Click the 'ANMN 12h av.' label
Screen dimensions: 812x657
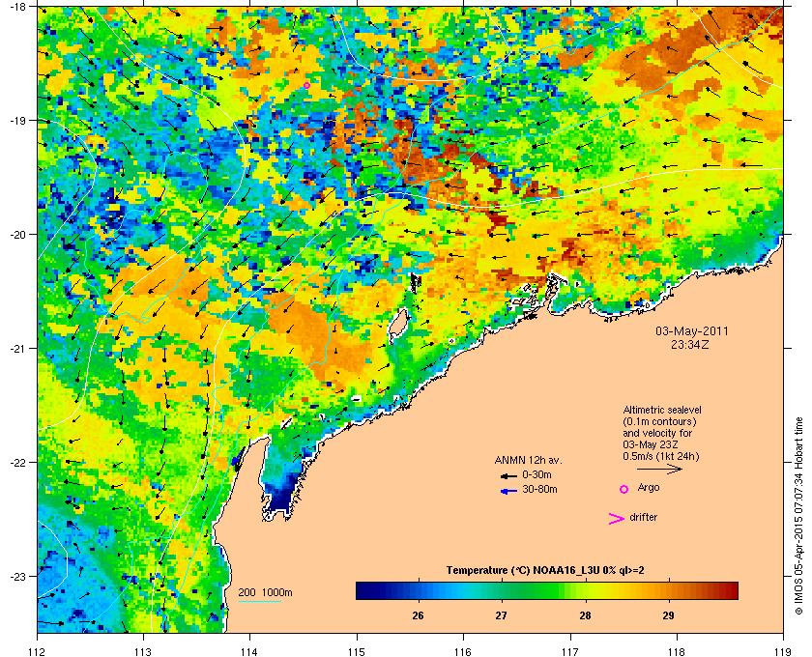click(528, 460)
